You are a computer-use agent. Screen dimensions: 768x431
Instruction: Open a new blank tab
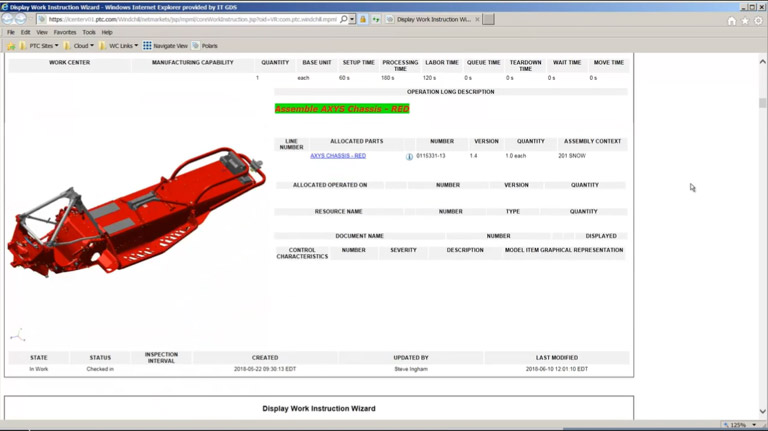click(488, 19)
